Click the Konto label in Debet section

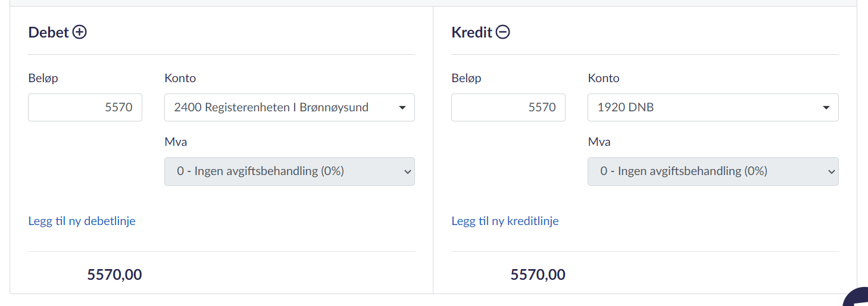tap(180, 78)
